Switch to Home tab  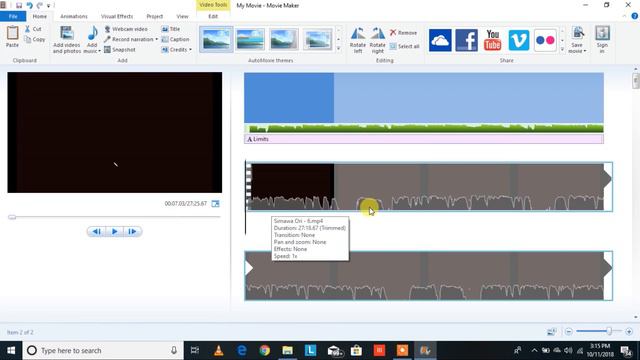(x=40, y=16)
